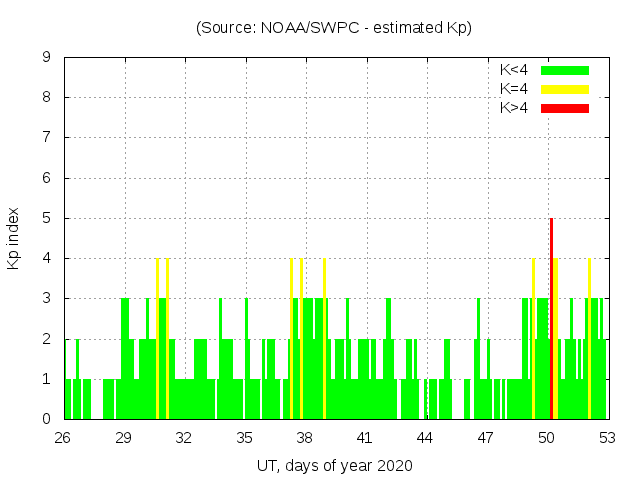Click the 'K=4' legend text
640x480 pixels.
[514, 89]
